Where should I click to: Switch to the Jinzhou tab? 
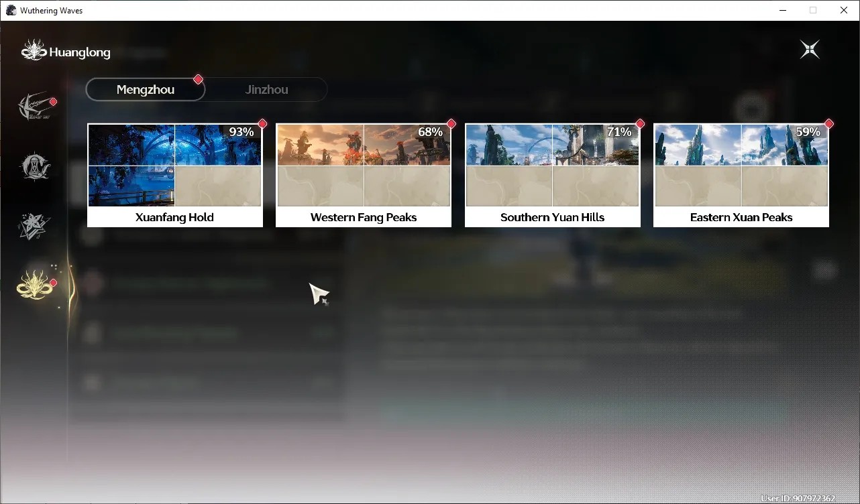[266, 90]
